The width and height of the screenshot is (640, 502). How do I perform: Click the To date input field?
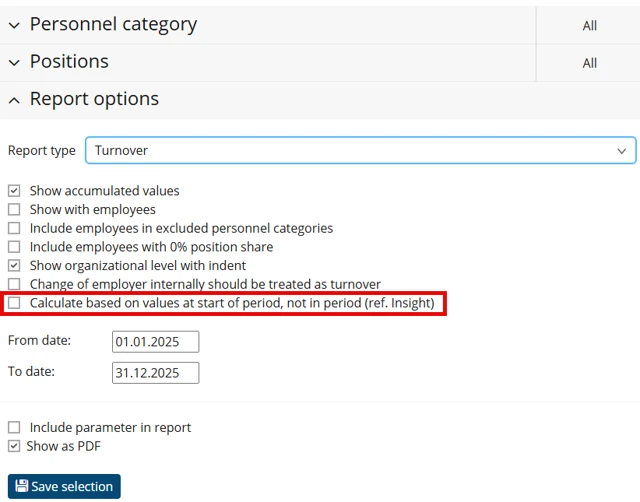[x=155, y=373]
